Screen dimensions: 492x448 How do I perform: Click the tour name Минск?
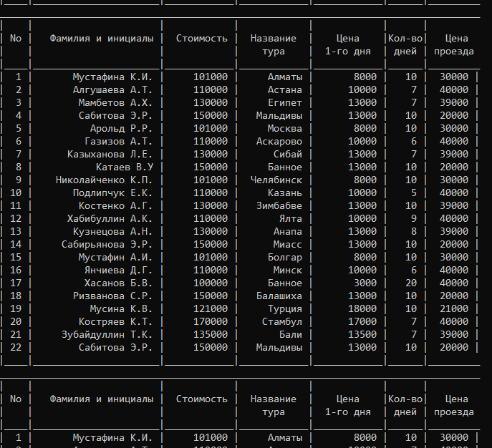coord(288,270)
